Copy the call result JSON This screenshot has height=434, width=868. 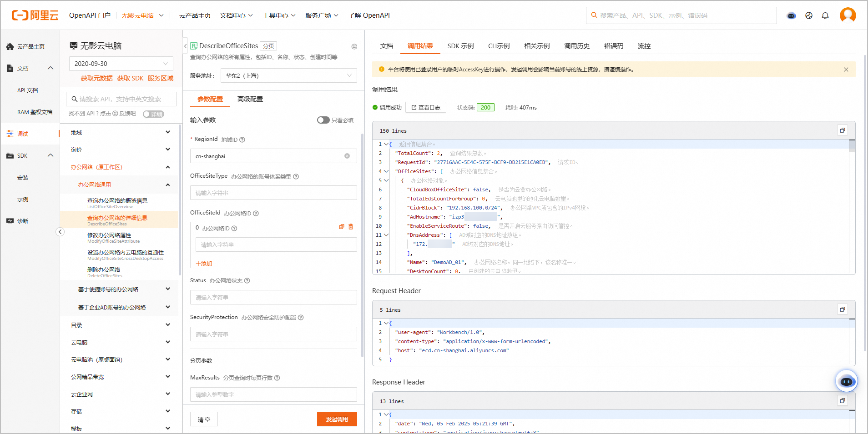(x=843, y=130)
